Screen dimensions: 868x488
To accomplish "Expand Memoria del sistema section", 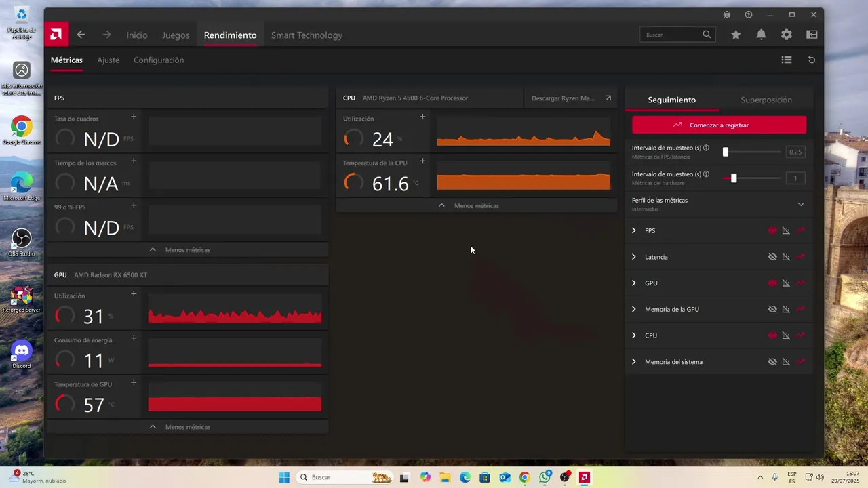I will pyautogui.click(x=634, y=361).
